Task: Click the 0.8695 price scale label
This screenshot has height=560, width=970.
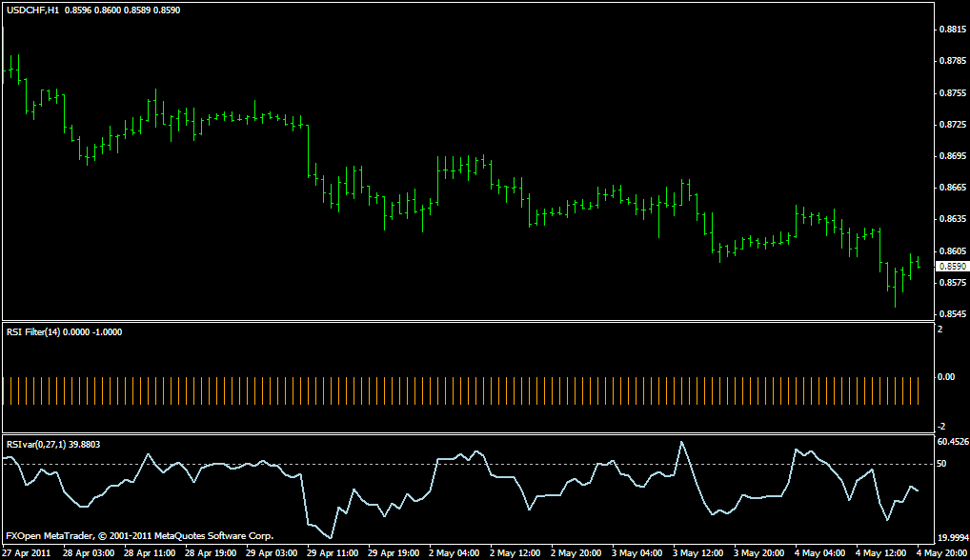Action: (x=953, y=156)
